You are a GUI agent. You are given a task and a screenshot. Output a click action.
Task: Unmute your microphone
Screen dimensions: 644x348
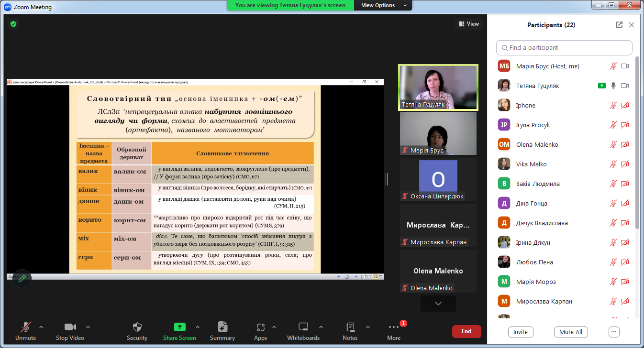click(25, 327)
